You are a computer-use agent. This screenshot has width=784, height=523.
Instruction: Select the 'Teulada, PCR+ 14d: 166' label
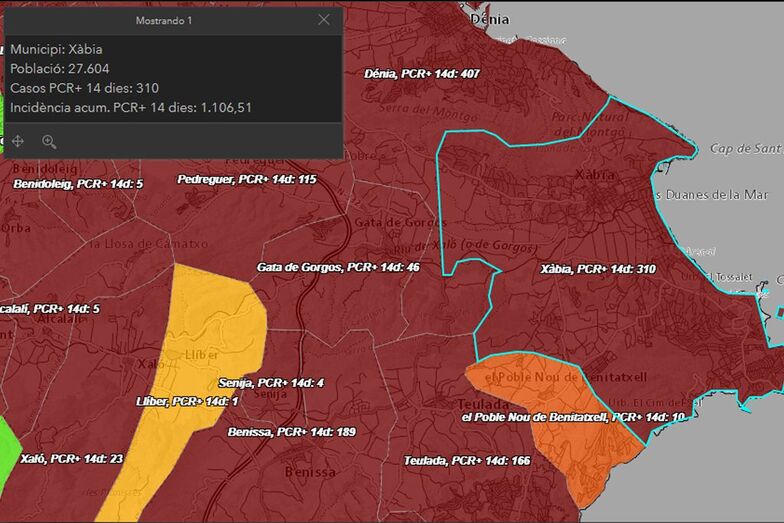(467, 461)
